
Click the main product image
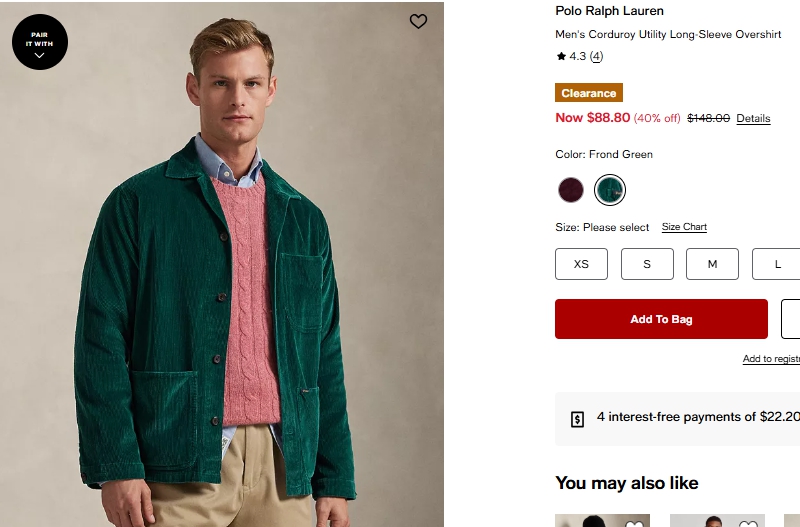coord(222,300)
